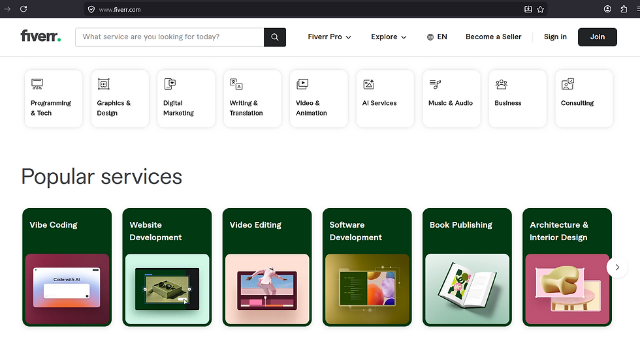The height and width of the screenshot is (364, 640).
Task: Click the AI Services label
Action: coord(379,103)
